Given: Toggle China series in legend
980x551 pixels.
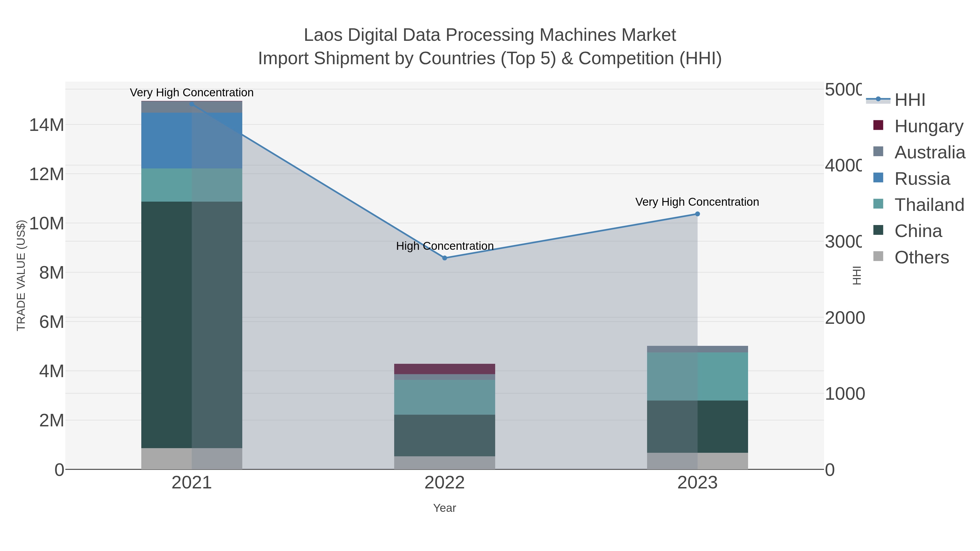Looking at the screenshot, I should click(x=907, y=231).
